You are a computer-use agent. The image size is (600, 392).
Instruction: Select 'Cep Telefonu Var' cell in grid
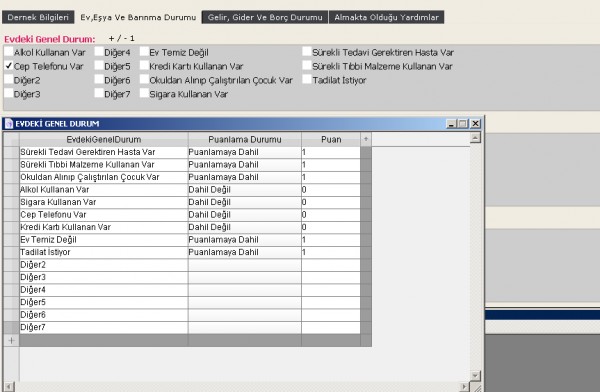pyautogui.click(x=104, y=215)
